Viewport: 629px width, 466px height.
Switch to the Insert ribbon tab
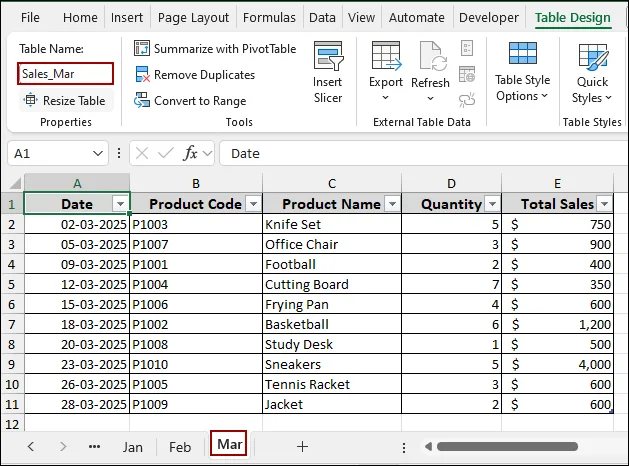tap(127, 18)
